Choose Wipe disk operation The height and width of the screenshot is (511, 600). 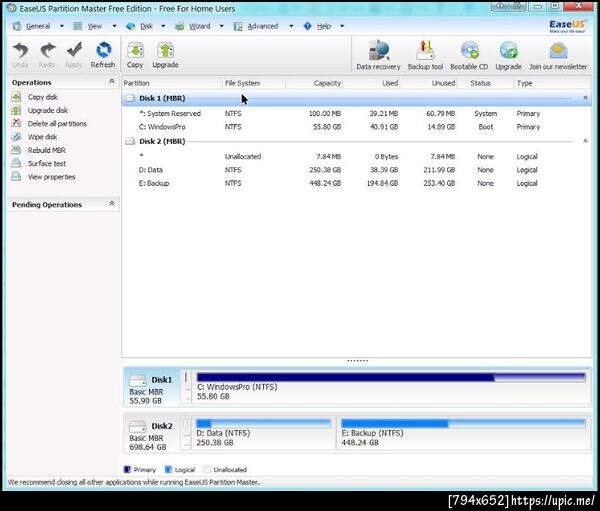pyautogui.click(x=42, y=137)
